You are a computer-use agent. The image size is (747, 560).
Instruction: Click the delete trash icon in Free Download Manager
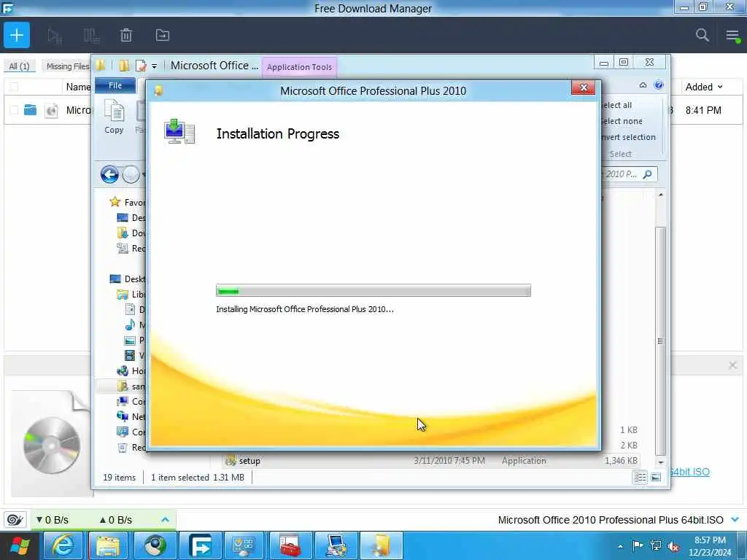pyautogui.click(x=126, y=35)
